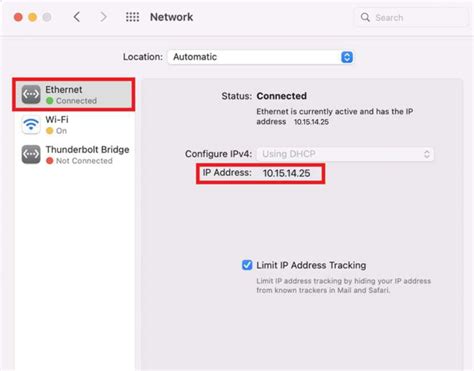Go back with the left chevron

point(77,17)
